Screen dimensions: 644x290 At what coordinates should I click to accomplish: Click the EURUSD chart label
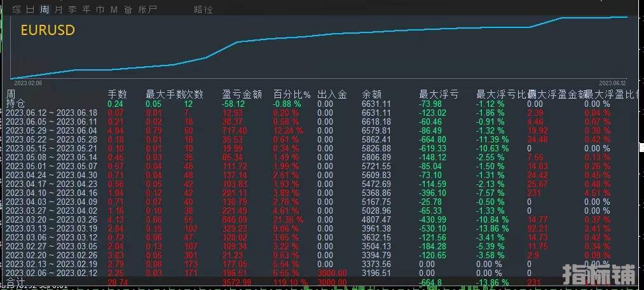48,30
